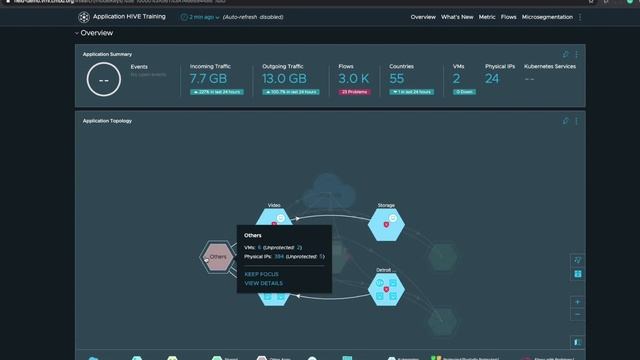Image resolution: width=640 pixels, height=360 pixels.
Task: Click the Events circular indicator
Action: coord(104,79)
